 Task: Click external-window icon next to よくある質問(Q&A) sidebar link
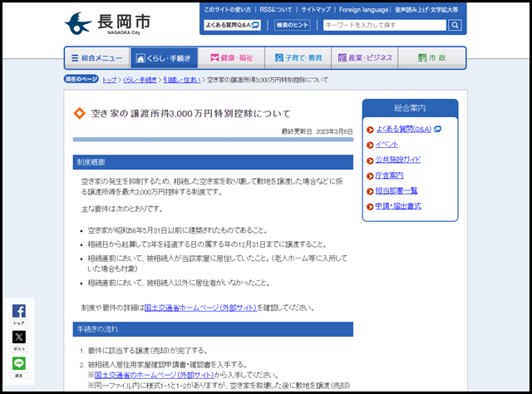tap(438, 129)
